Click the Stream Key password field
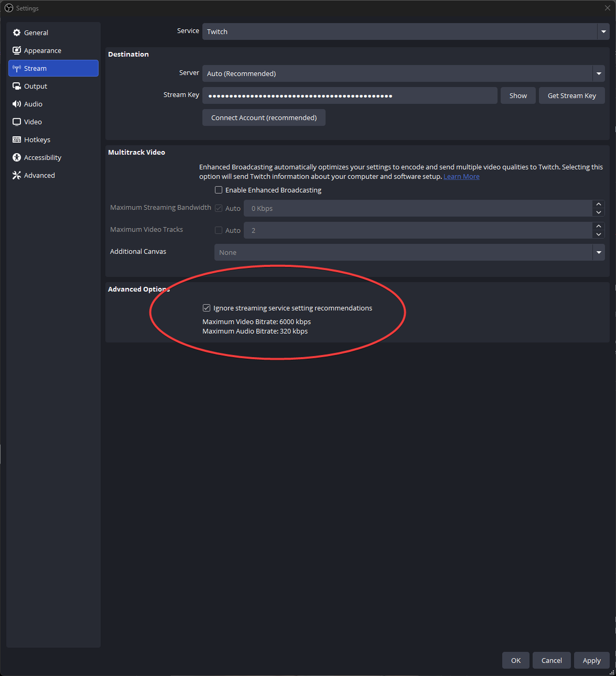616x676 pixels. tap(350, 96)
